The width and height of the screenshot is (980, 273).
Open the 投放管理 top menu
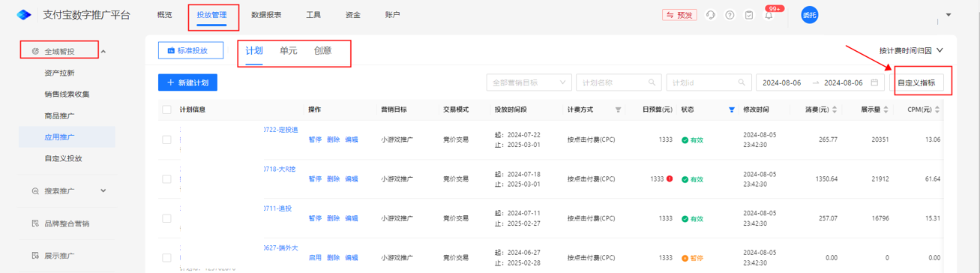coord(211,15)
